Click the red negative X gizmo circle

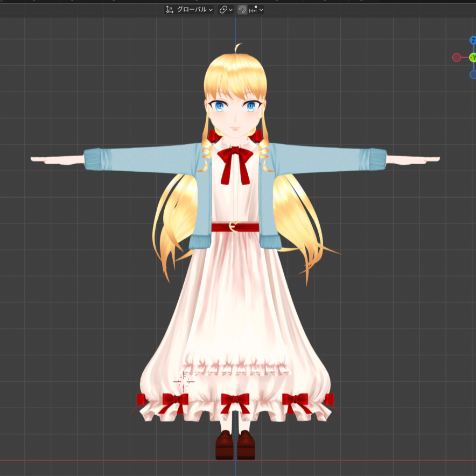pyautogui.click(x=456, y=58)
